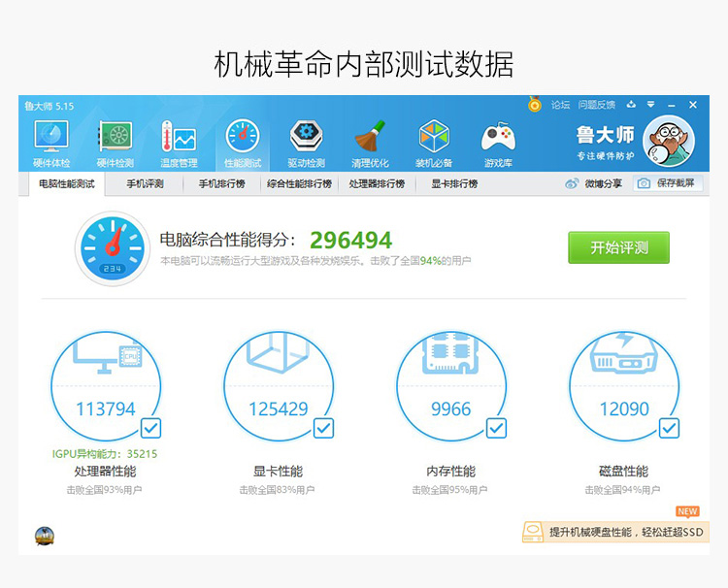Screen dimensions: 728x588
Task: Click the gold medal icon in title bar
Action: [535, 104]
